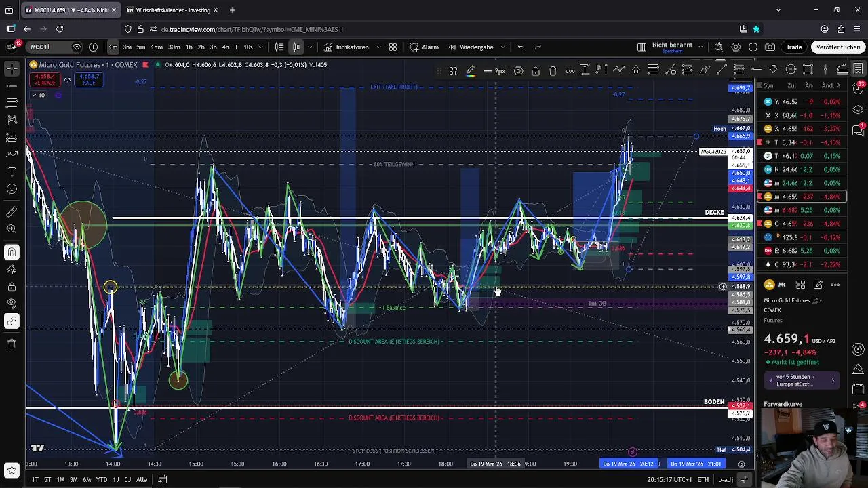Open the Indikatoren menu
The image size is (868, 488).
[x=347, y=47]
